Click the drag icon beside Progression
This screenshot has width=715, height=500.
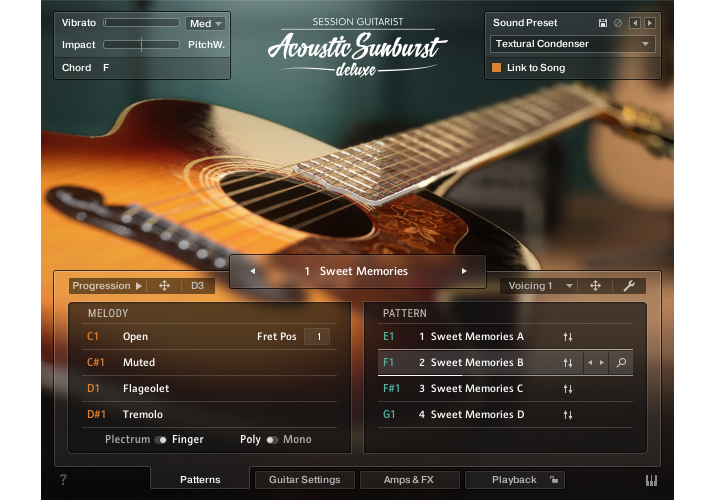pyautogui.click(x=164, y=286)
